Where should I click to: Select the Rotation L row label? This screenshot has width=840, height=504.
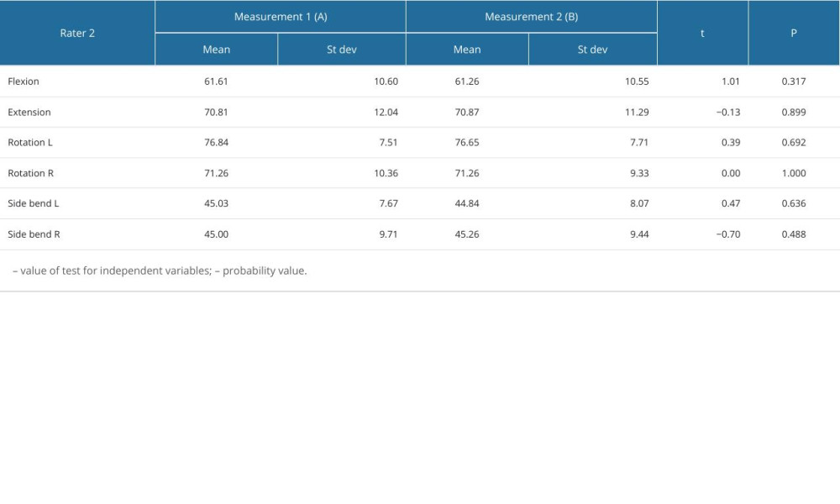point(30,143)
